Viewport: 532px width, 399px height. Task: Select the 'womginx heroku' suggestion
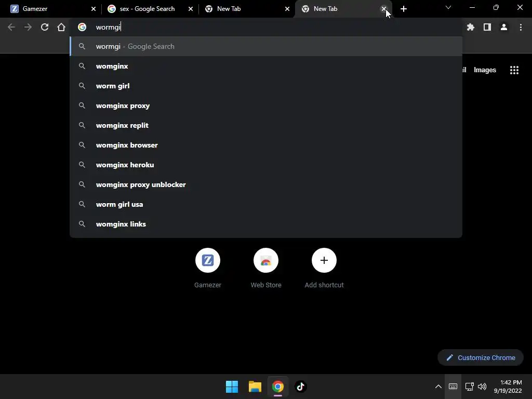266,165
